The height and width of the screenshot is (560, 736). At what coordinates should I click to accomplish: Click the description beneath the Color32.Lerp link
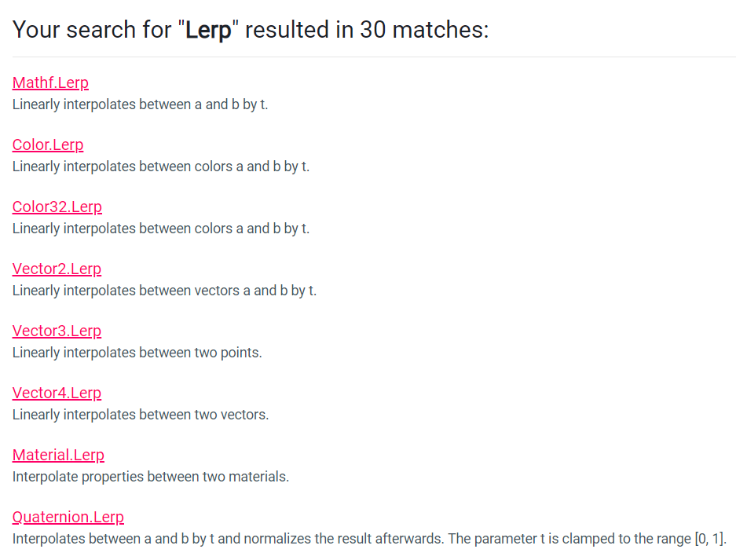(x=161, y=229)
